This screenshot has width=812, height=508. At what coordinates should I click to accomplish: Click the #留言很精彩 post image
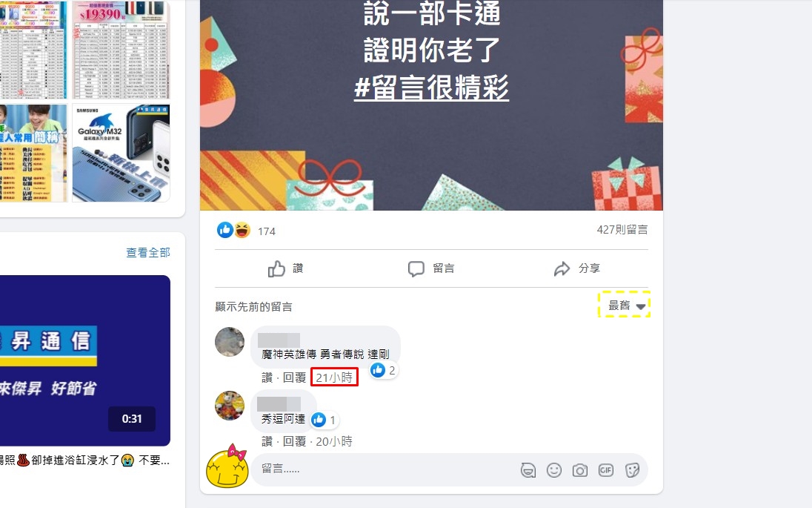click(x=431, y=105)
